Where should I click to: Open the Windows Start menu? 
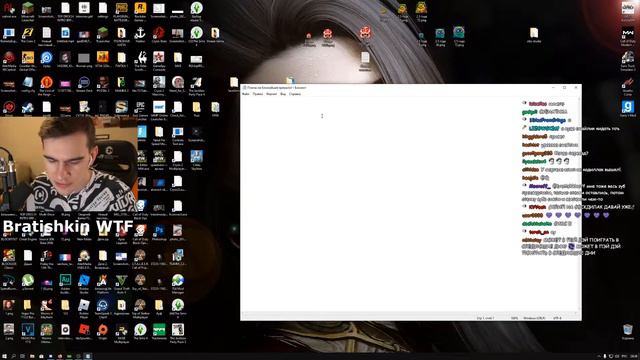tap(4, 356)
